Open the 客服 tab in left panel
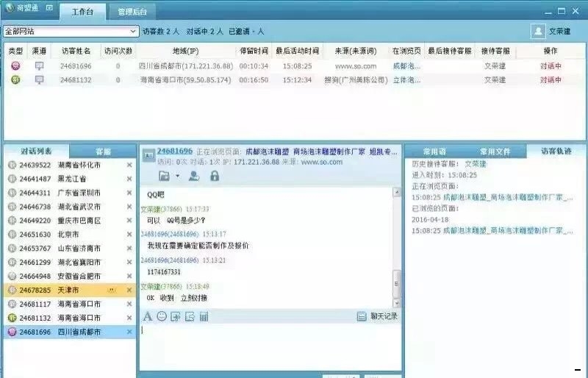The height and width of the screenshot is (378, 588). coord(104,151)
